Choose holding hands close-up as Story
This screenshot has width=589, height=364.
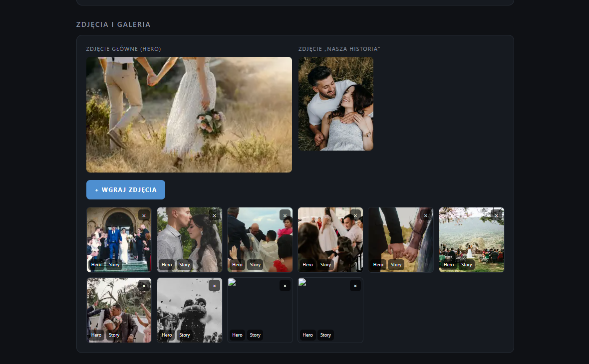[396, 265]
